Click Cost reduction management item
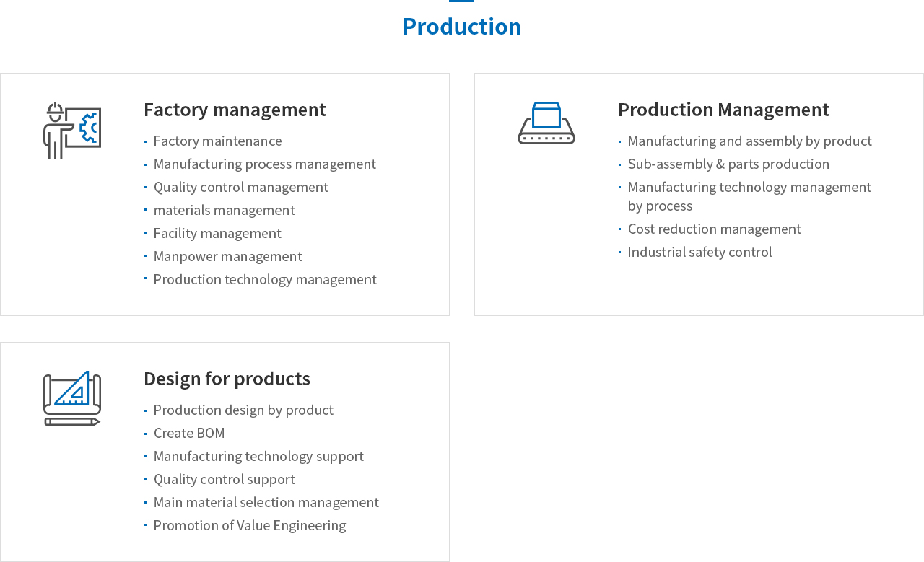This screenshot has width=924, height=562. coord(714,229)
